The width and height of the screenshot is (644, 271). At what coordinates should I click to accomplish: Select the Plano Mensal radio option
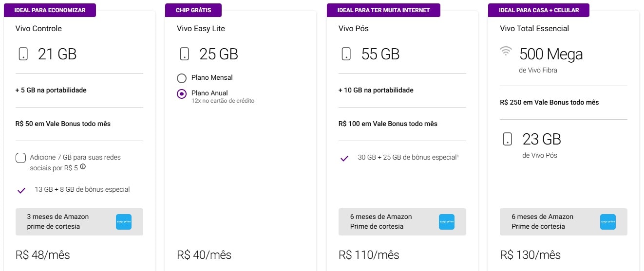(182, 78)
